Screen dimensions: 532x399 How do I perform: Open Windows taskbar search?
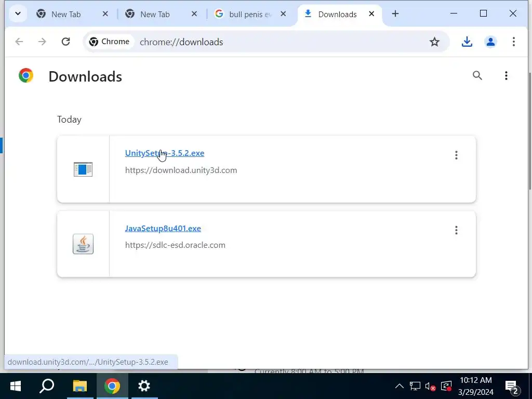pos(47,386)
